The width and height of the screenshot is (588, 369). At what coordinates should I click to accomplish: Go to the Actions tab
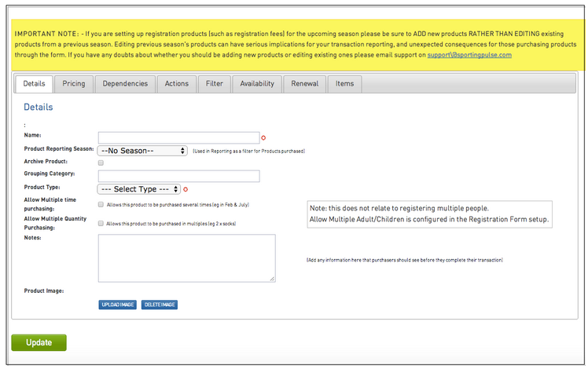(x=177, y=83)
